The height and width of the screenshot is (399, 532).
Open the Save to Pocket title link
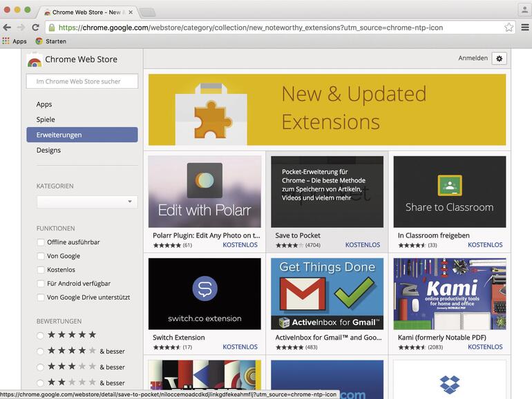(x=298, y=235)
